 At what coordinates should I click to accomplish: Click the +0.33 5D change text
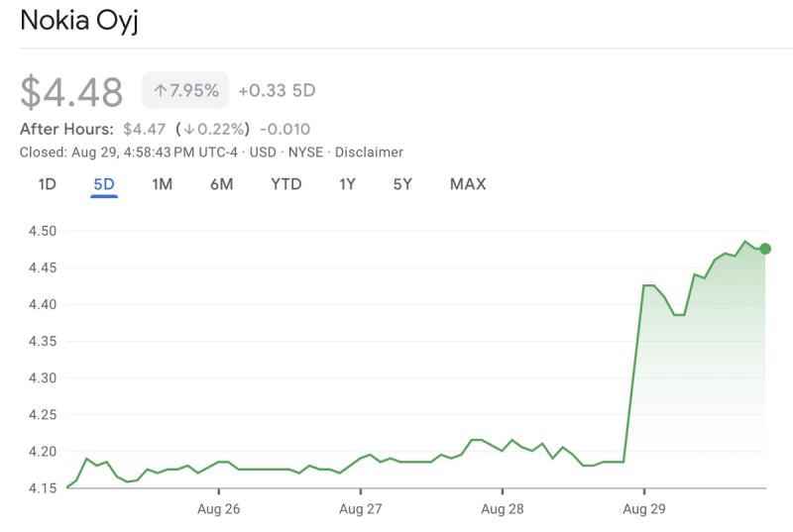[x=277, y=90]
